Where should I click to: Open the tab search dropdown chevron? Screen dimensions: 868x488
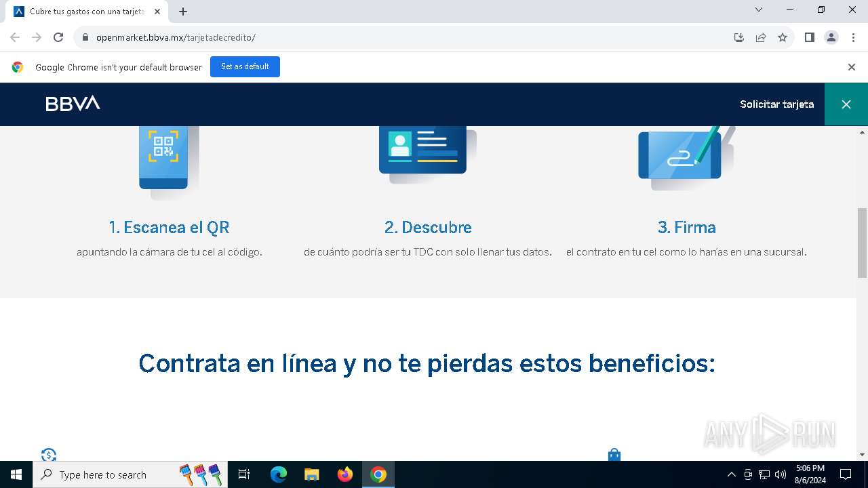[759, 9]
